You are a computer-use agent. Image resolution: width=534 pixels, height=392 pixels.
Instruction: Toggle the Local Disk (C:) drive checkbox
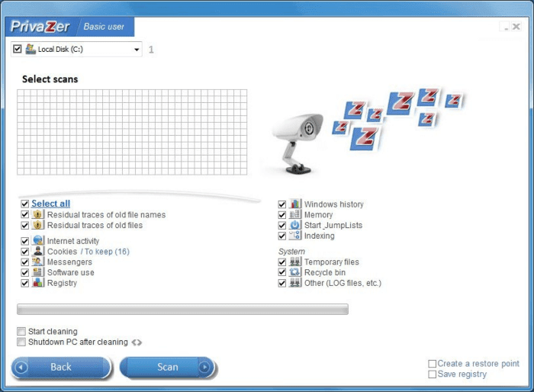18,49
